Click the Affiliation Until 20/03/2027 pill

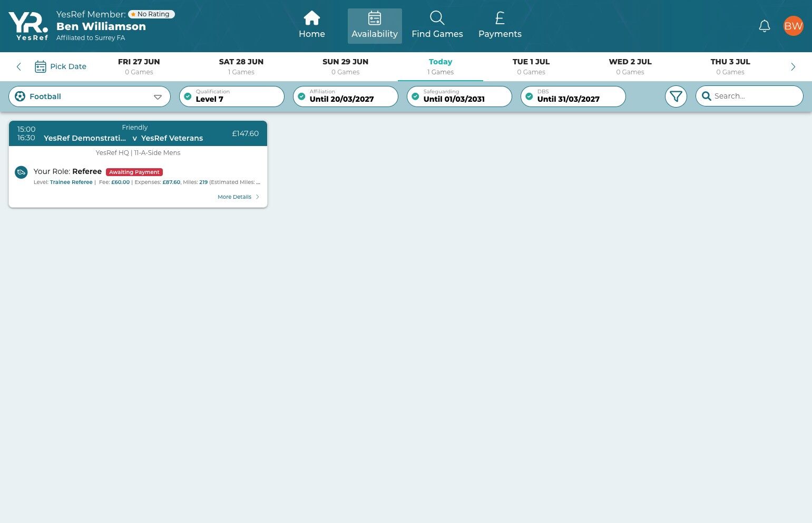[x=346, y=96]
